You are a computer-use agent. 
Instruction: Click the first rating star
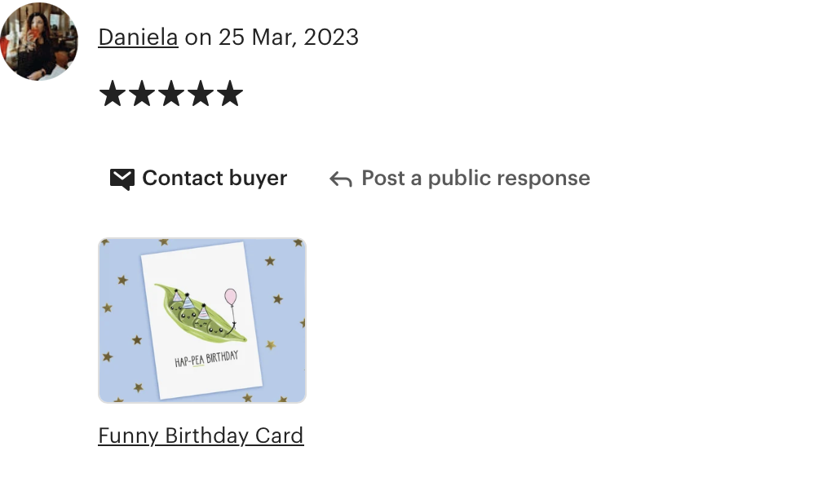point(113,93)
